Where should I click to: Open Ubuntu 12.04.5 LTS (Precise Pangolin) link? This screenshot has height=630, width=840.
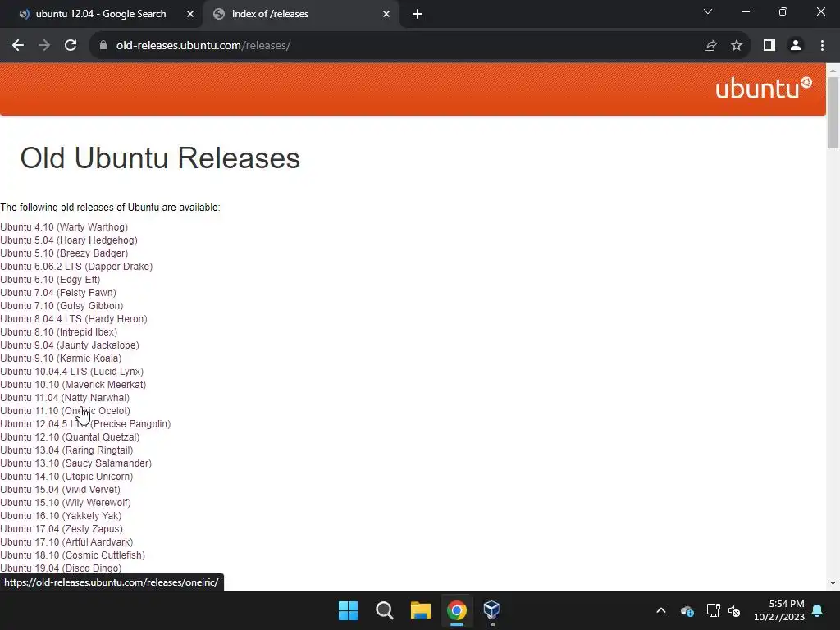click(x=85, y=424)
